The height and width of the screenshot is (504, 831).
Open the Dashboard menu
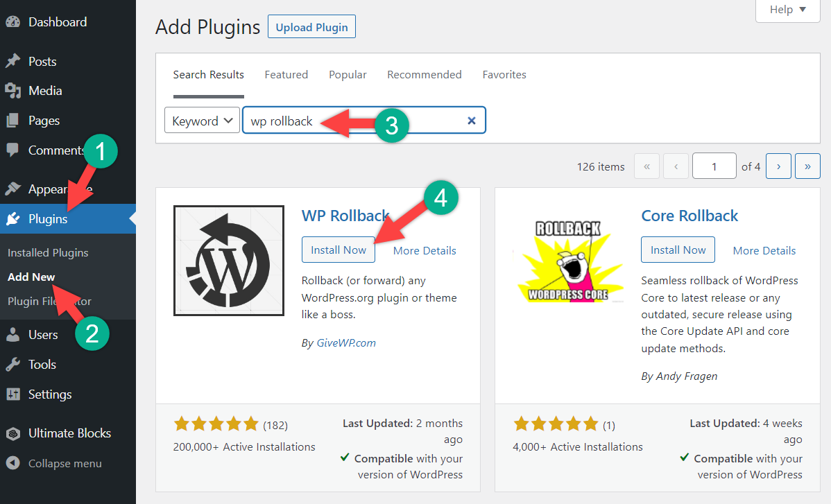[58, 22]
